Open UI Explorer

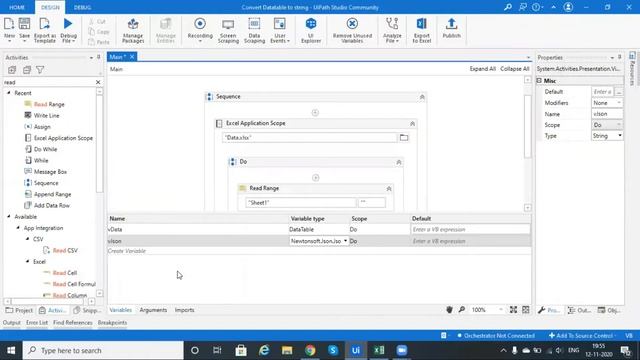[311, 30]
